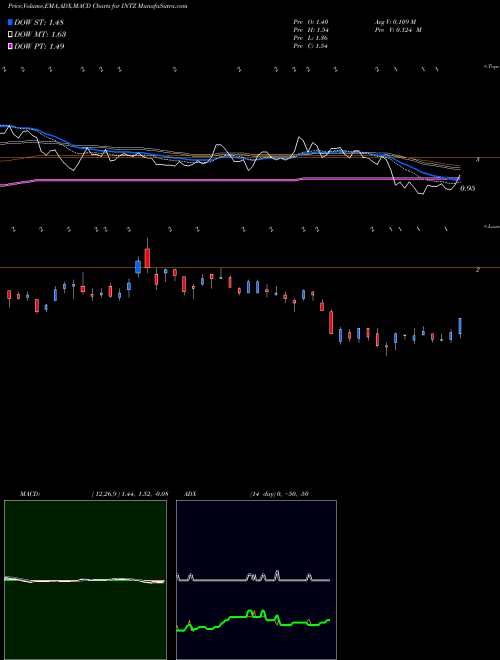500x660 pixels.
Task: Click the magenta DOW PT legend swatch
Action: (x=10, y=46)
